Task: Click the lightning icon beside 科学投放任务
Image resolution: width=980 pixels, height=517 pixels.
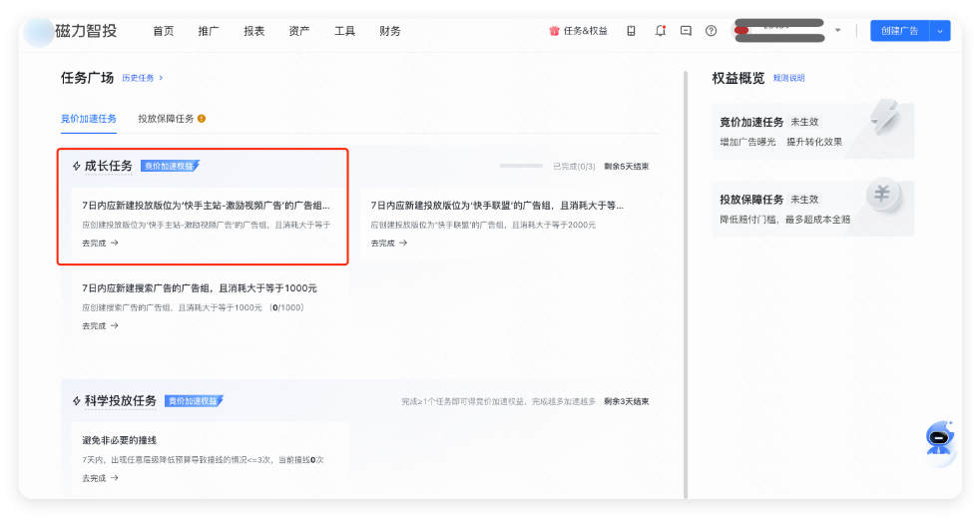Action: pos(76,400)
